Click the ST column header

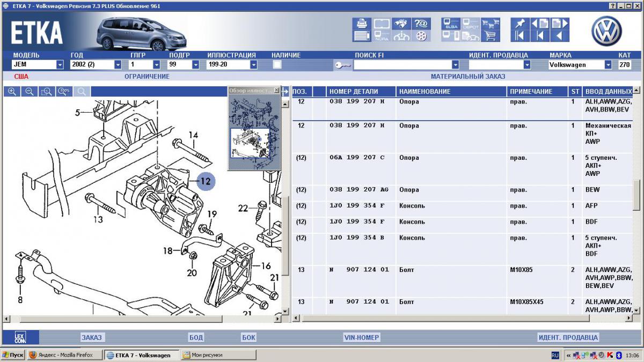click(575, 92)
